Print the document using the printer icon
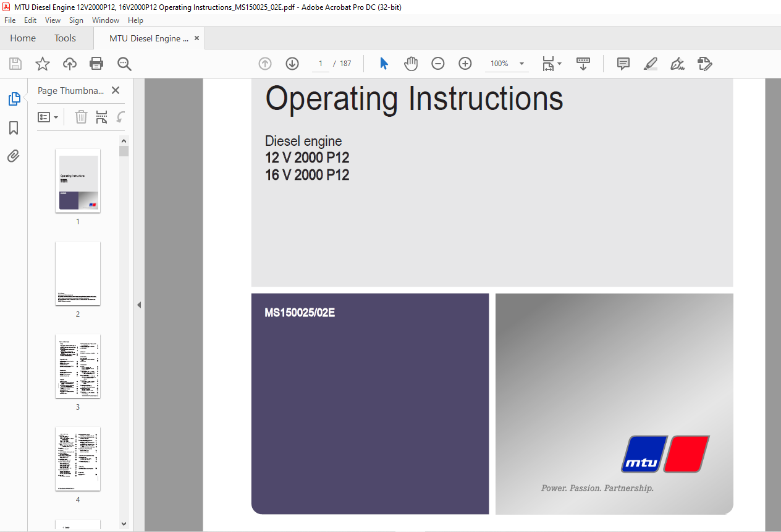 [x=96, y=64]
